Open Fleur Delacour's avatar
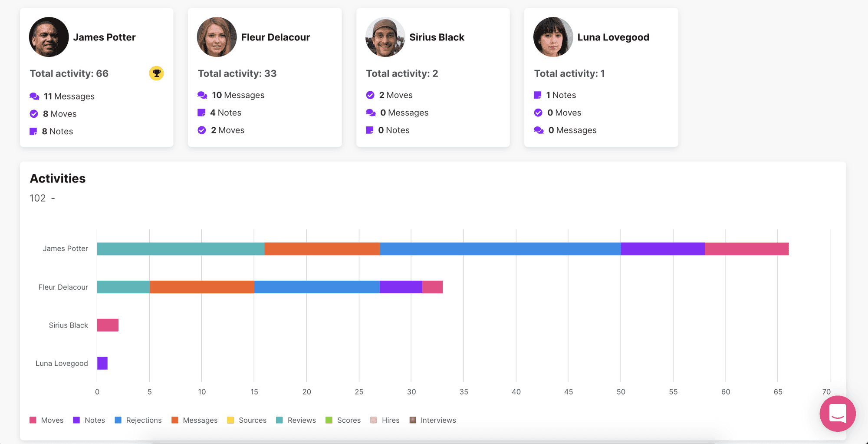This screenshot has width=868, height=444. coord(217,37)
